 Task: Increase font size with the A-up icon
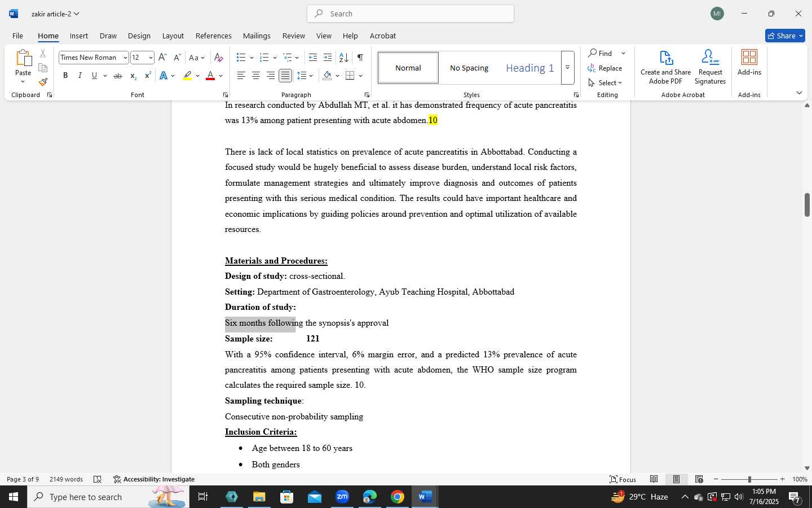(x=162, y=58)
